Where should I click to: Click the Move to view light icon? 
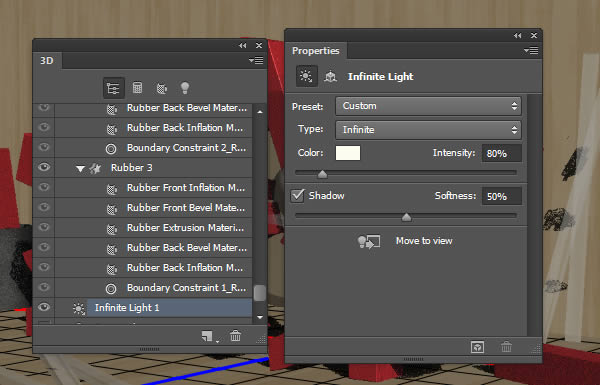(368, 241)
